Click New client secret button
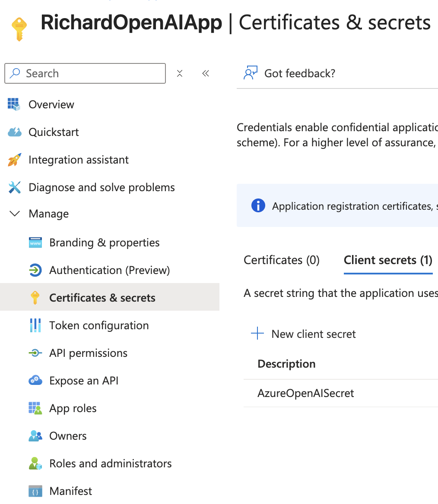This screenshot has height=504, width=438. pyautogui.click(x=304, y=334)
